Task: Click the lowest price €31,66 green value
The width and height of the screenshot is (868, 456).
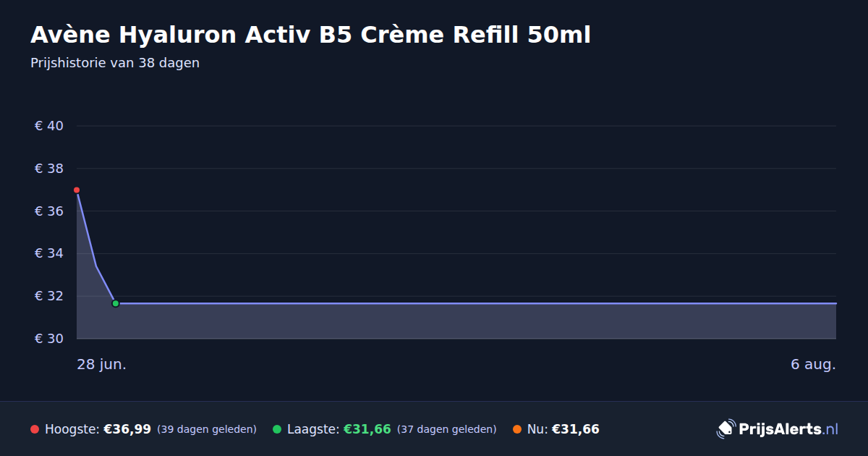Action: click(367, 429)
